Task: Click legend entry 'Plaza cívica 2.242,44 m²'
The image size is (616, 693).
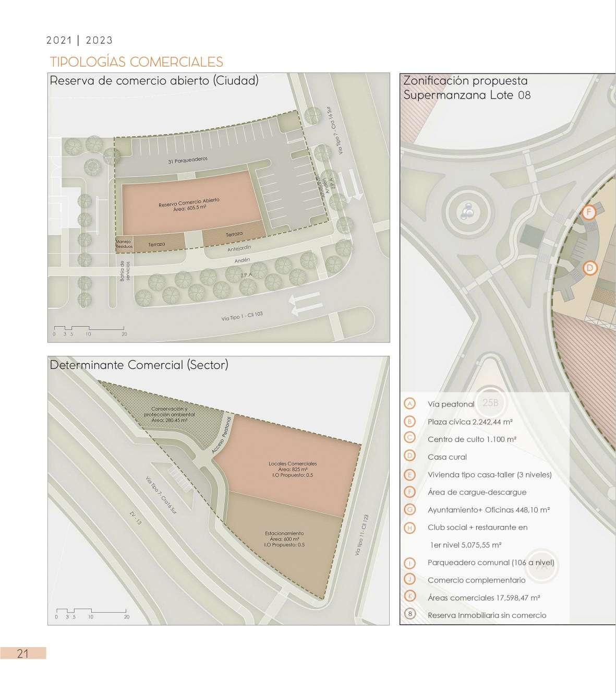Action: pos(470,422)
